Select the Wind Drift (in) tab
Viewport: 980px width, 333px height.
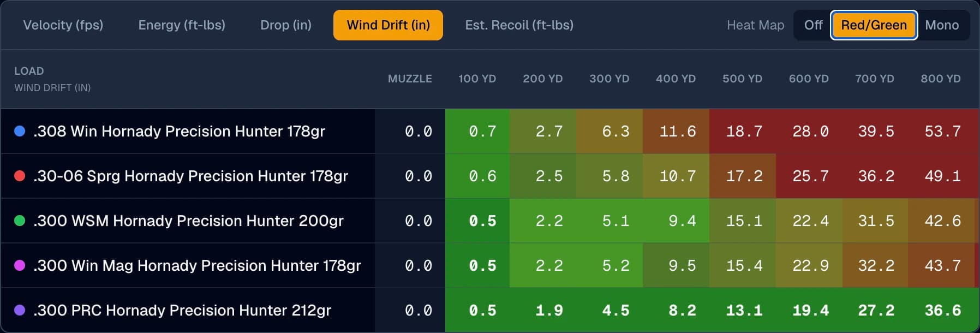(x=388, y=25)
